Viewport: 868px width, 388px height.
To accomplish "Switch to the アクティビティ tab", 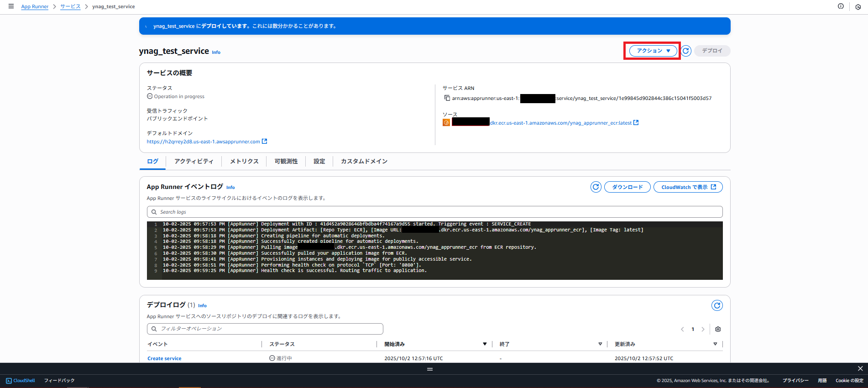I will click(x=193, y=162).
